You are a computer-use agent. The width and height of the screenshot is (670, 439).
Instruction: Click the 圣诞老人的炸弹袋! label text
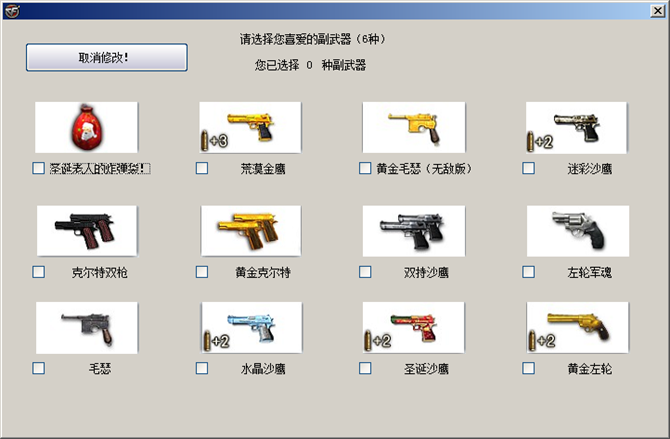100,169
